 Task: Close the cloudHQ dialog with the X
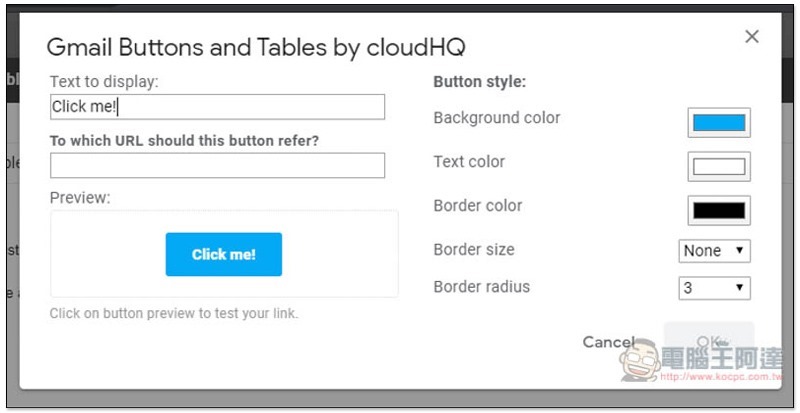click(x=752, y=37)
